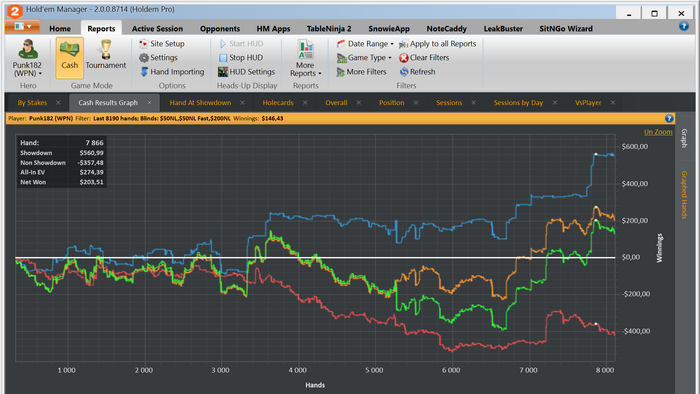Switch to the Cash Results Graph tab
Viewport: 700px width, 394px height.
108,103
